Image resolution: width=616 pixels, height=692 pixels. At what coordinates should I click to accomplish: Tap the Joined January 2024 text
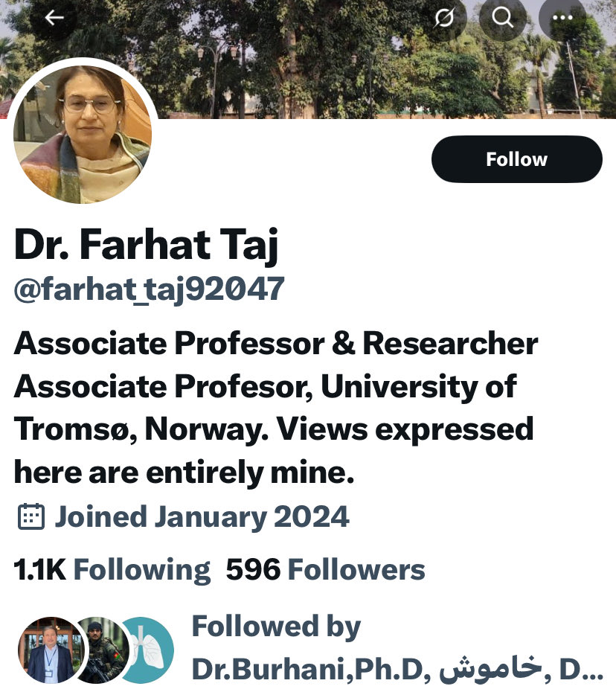(x=202, y=517)
